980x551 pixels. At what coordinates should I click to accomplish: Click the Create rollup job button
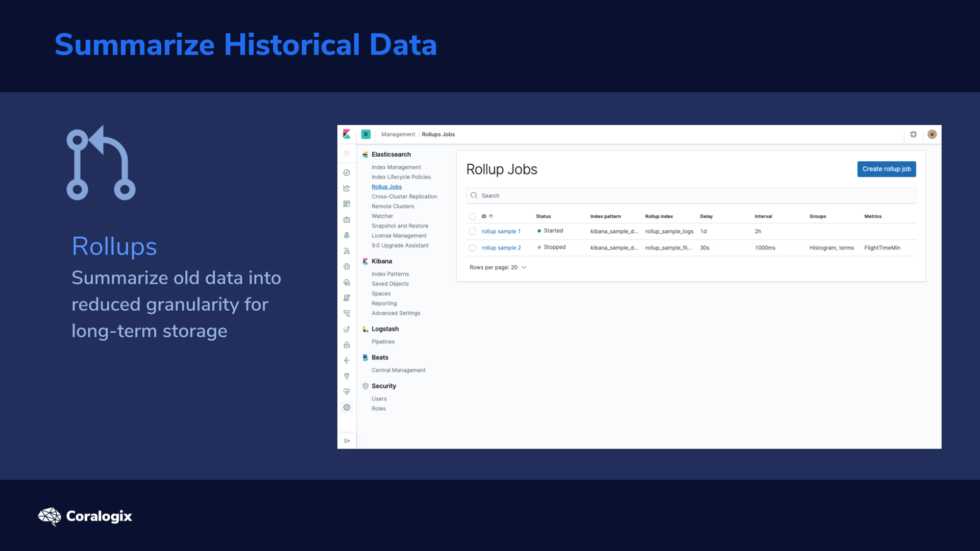(886, 169)
